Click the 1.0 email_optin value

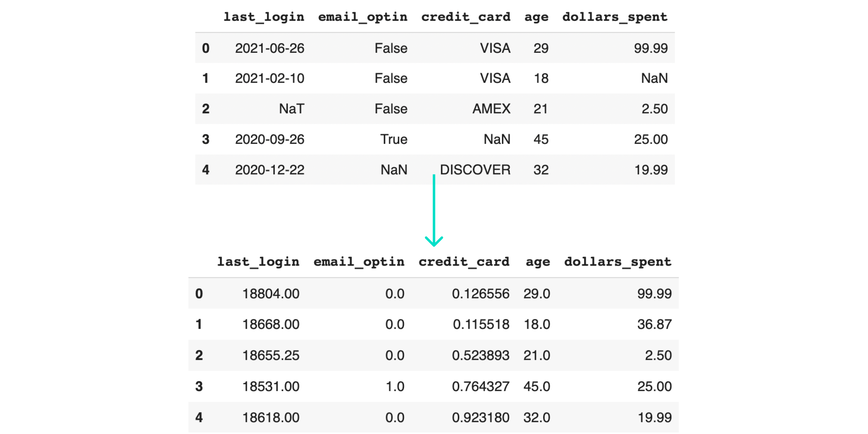click(x=395, y=386)
